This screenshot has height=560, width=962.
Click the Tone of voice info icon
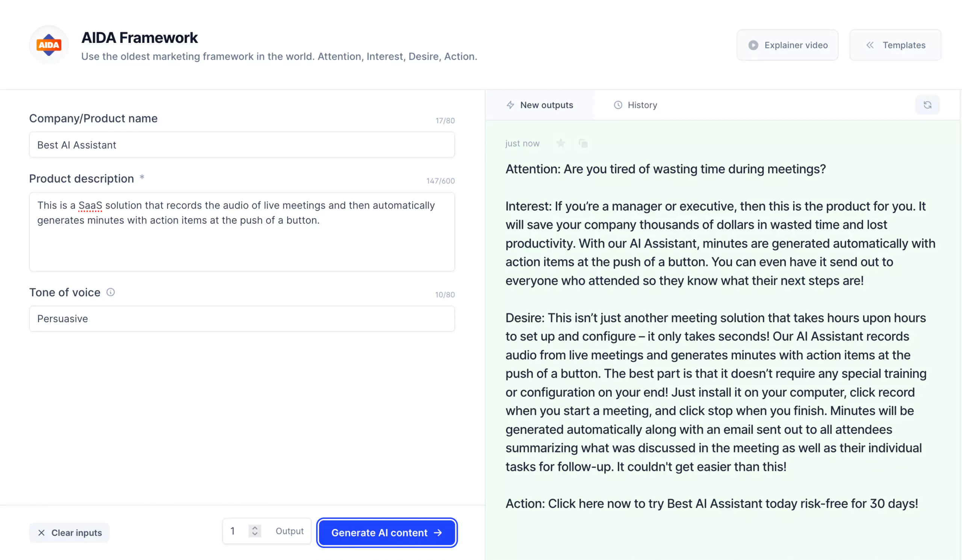click(x=110, y=292)
